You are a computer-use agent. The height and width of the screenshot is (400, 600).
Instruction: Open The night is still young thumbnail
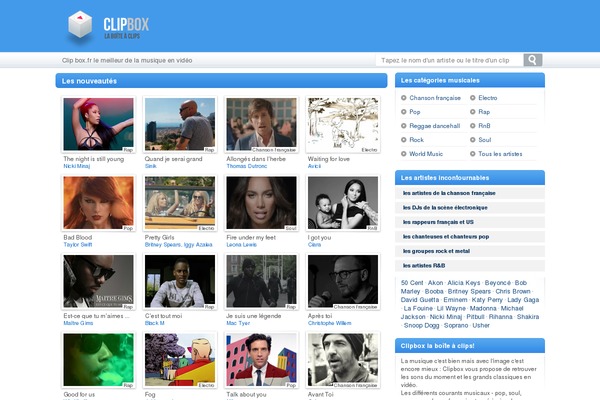click(x=98, y=124)
